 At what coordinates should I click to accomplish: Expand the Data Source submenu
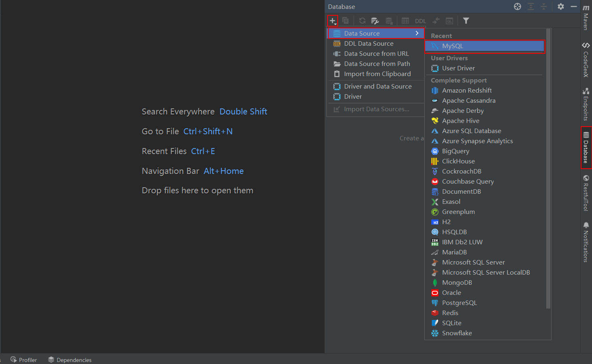coord(375,33)
